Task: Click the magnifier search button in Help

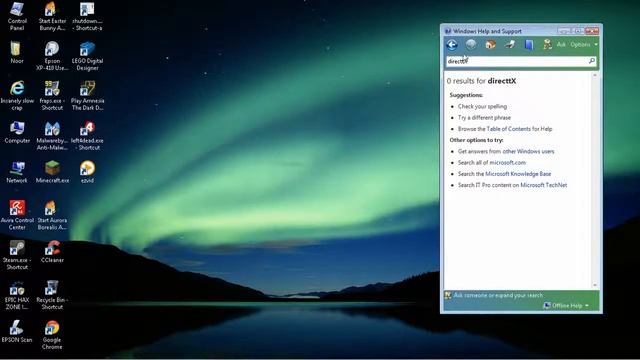Action: coord(592,61)
